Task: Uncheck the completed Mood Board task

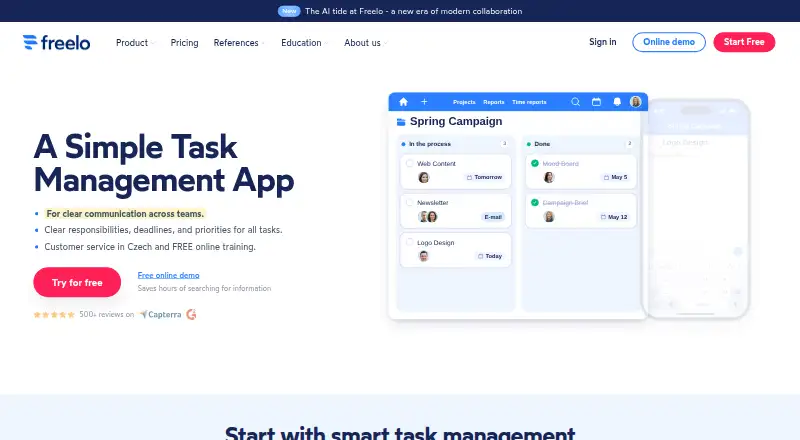Action: (535, 163)
